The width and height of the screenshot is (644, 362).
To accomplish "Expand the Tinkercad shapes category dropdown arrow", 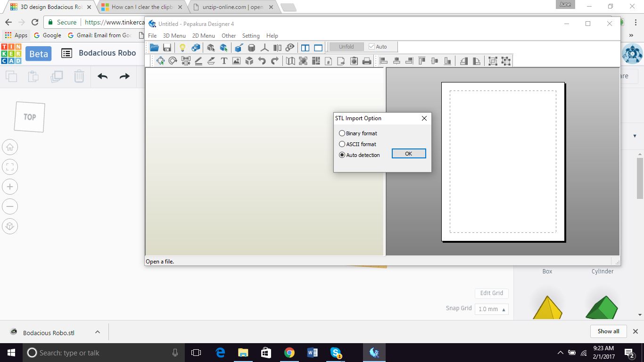I will click(x=635, y=136).
